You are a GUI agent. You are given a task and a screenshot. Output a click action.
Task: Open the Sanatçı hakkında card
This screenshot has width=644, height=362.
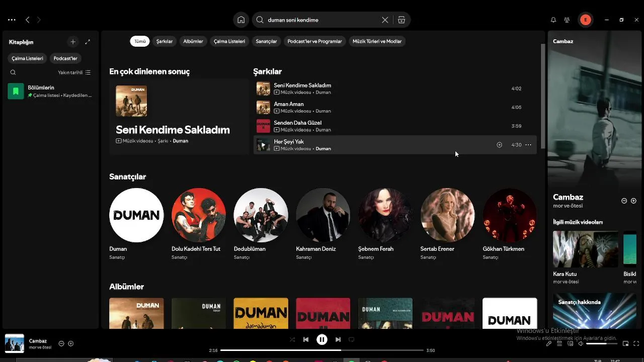point(594,311)
